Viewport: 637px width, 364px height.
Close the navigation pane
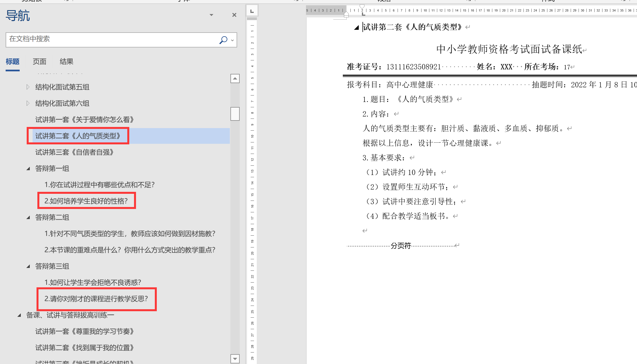point(234,15)
